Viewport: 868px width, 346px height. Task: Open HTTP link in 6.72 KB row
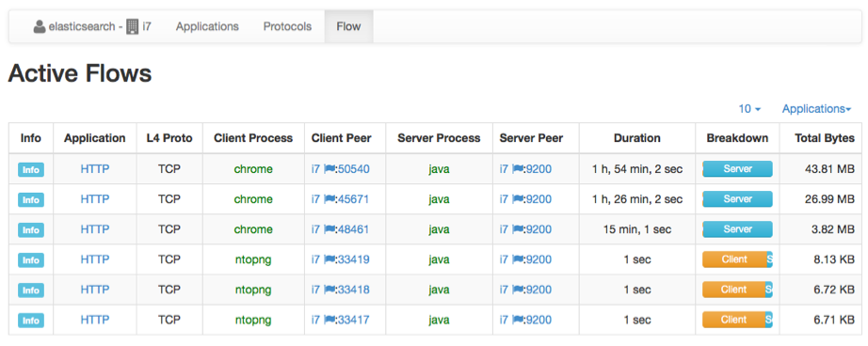(x=95, y=290)
